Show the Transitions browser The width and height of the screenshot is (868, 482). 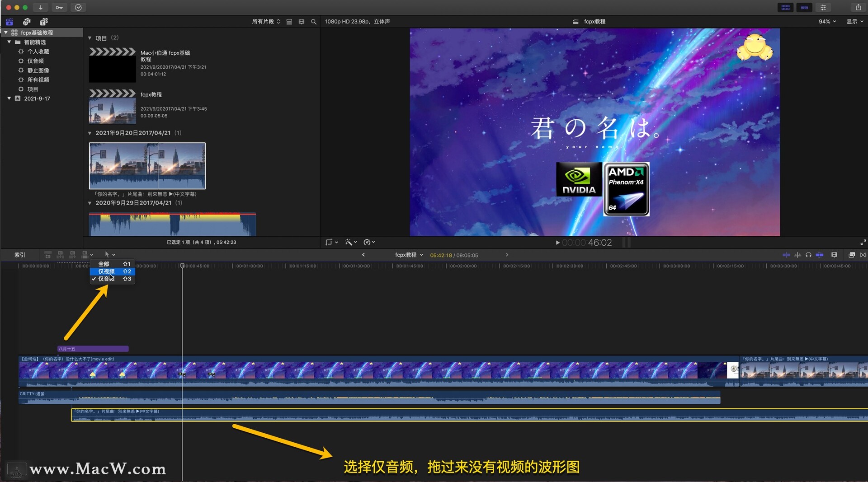pyautogui.click(x=863, y=255)
